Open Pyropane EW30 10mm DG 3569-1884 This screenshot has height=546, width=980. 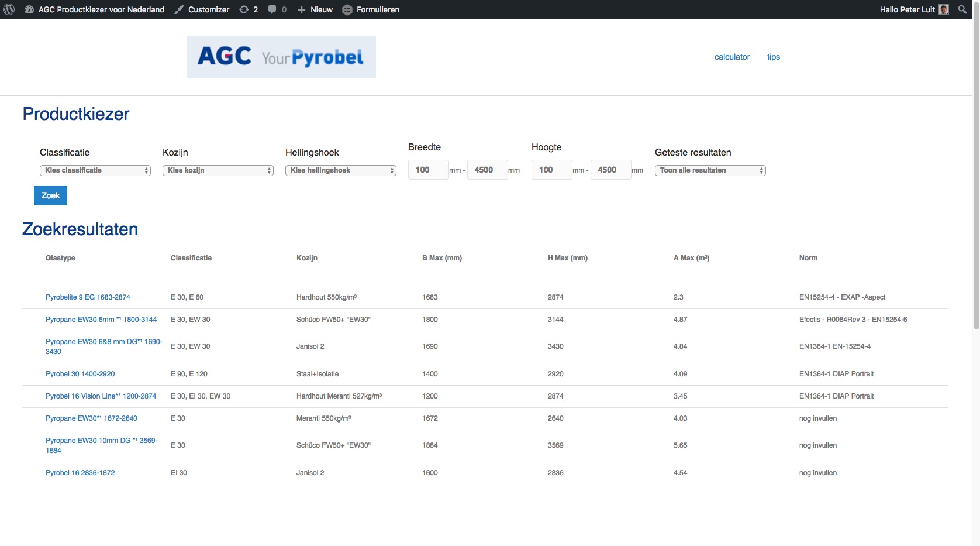(x=102, y=445)
